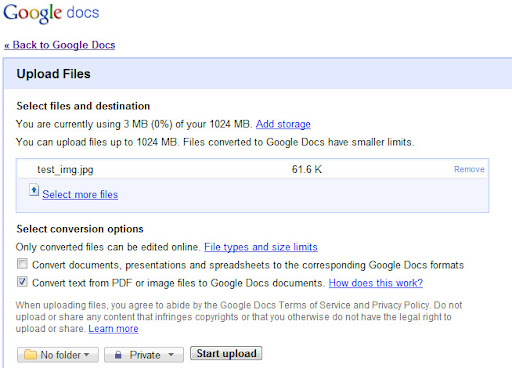Click the upload file icon beside Select more files
Image resolution: width=512 pixels, height=368 pixels.
(x=34, y=190)
